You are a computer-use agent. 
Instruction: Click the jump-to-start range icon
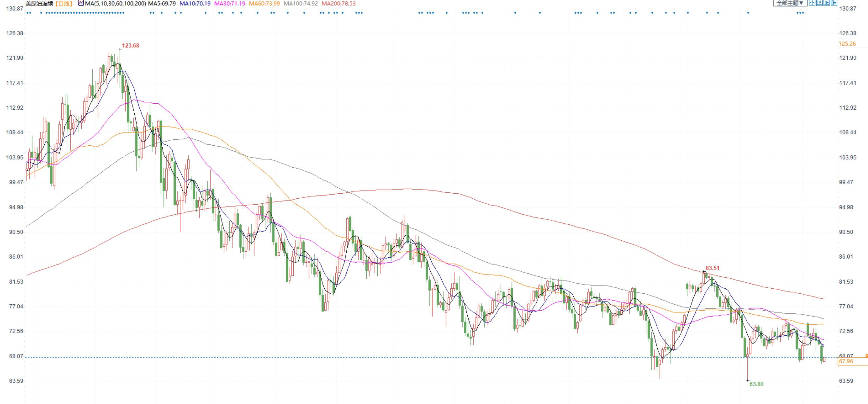pos(819,3)
